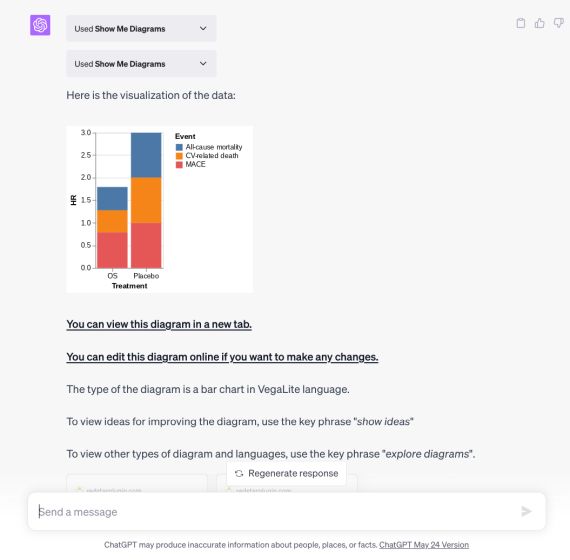Click the red MACE legend swatch
This screenshot has height=560, width=570.
pos(179,165)
